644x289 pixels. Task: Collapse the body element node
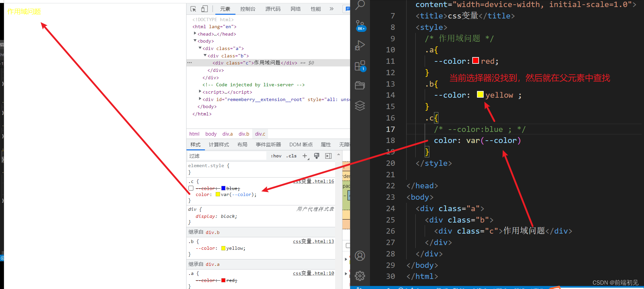tap(195, 41)
